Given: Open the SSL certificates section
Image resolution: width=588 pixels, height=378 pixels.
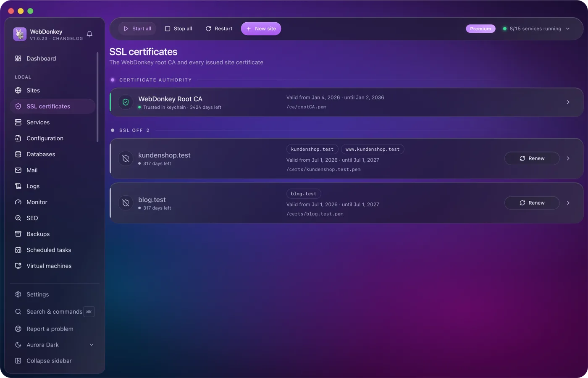Looking at the screenshot, I should pos(53,106).
